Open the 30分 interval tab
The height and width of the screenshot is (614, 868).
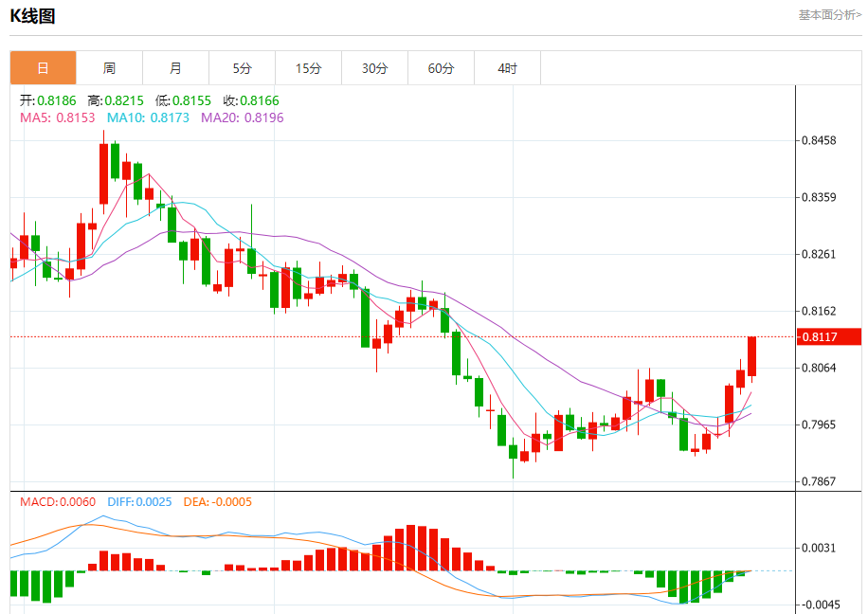point(375,68)
